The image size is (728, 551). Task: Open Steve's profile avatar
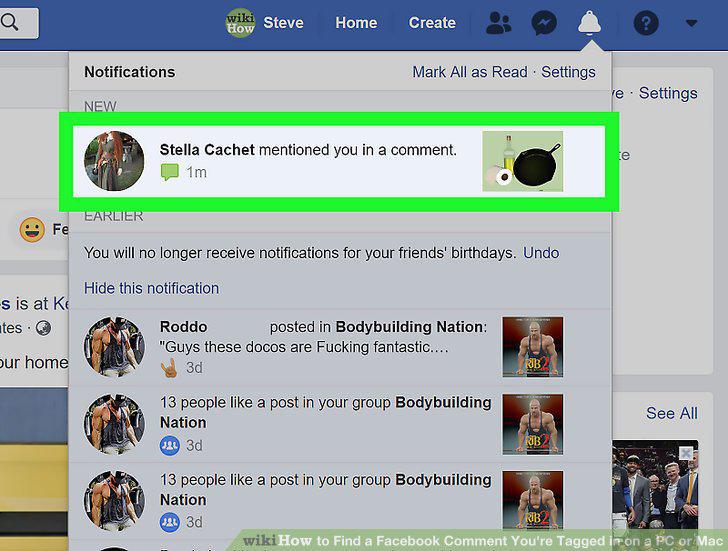click(240, 22)
